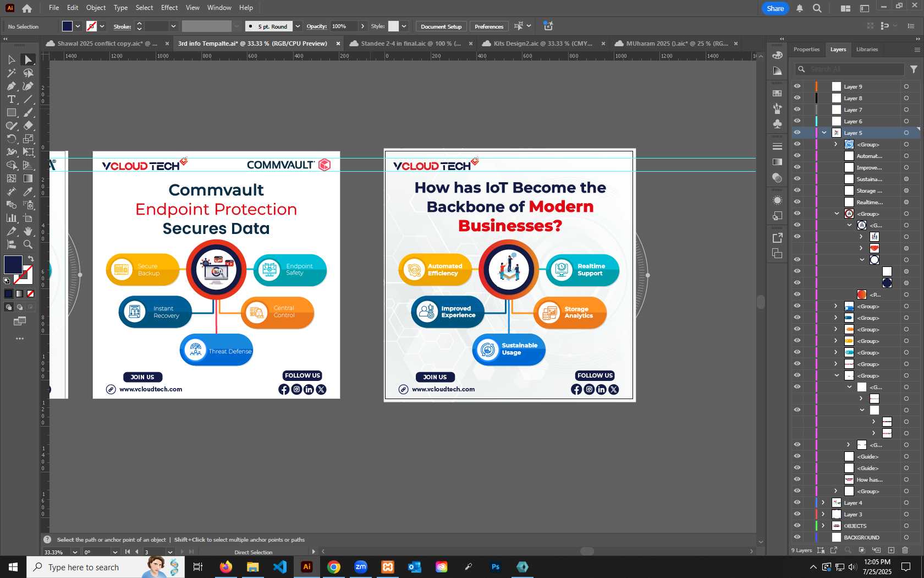Viewport: 924px width, 578px height.
Task: Expand the OBJECTS layer
Action: click(823, 526)
